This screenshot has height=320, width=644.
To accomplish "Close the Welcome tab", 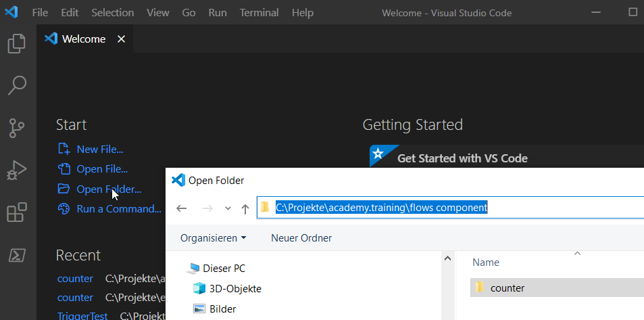I will point(122,39).
